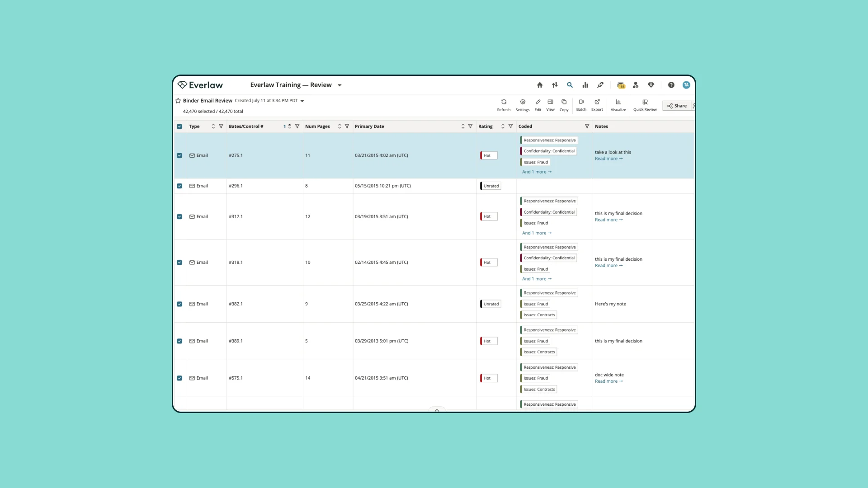Viewport: 868px width, 488px height.
Task: Click the Share button
Action: pyautogui.click(x=677, y=106)
